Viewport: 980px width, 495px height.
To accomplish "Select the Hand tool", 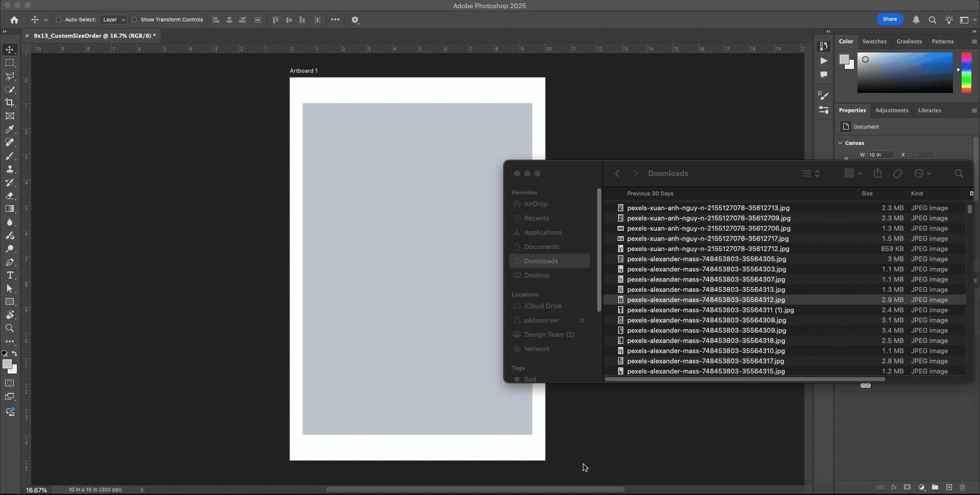I will point(10,315).
